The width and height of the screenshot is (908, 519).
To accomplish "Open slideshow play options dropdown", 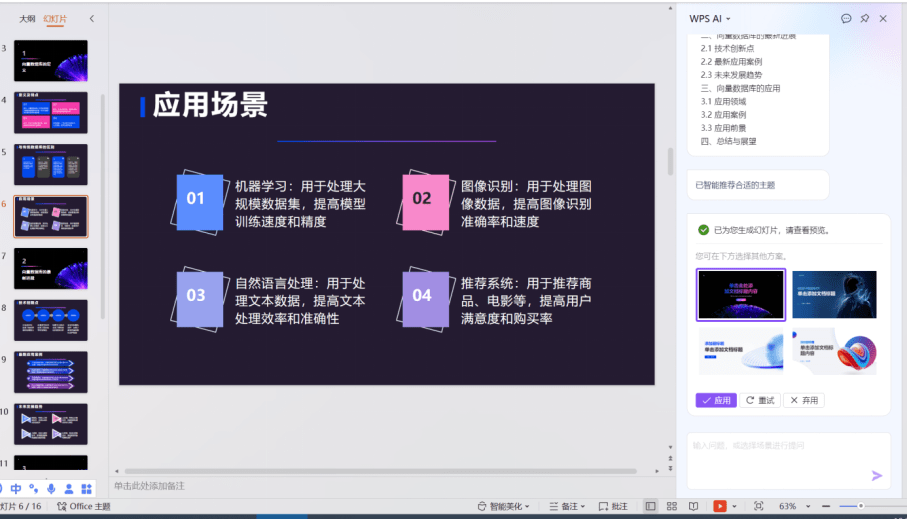I will tap(734, 506).
